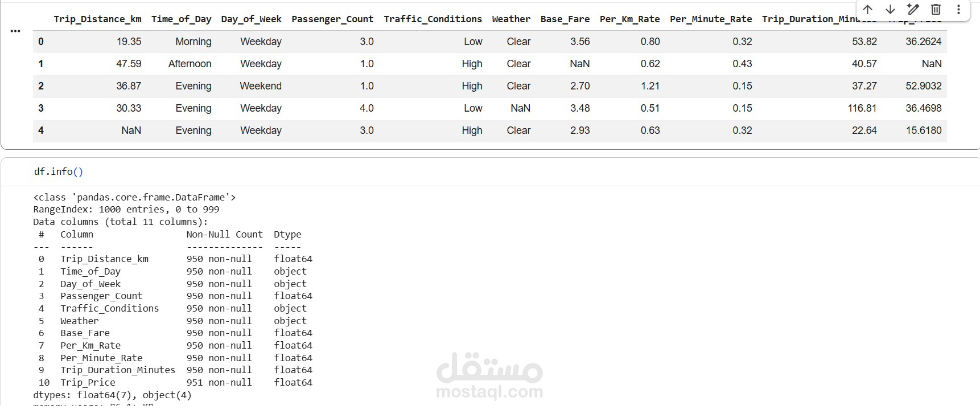Screen dimensions: 980x409
Task: Select Per_Minute_Rate column header
Action: click(x=711, y=19)
